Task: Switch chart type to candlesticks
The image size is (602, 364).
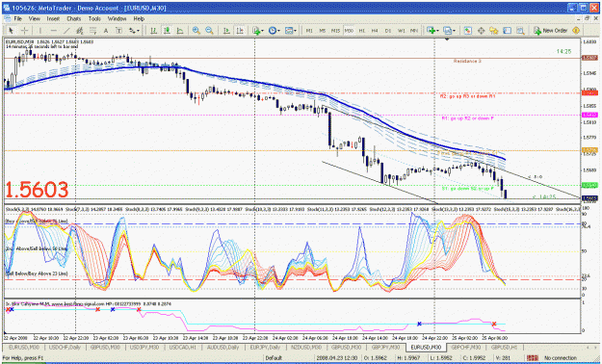Action: click(167, 31)
